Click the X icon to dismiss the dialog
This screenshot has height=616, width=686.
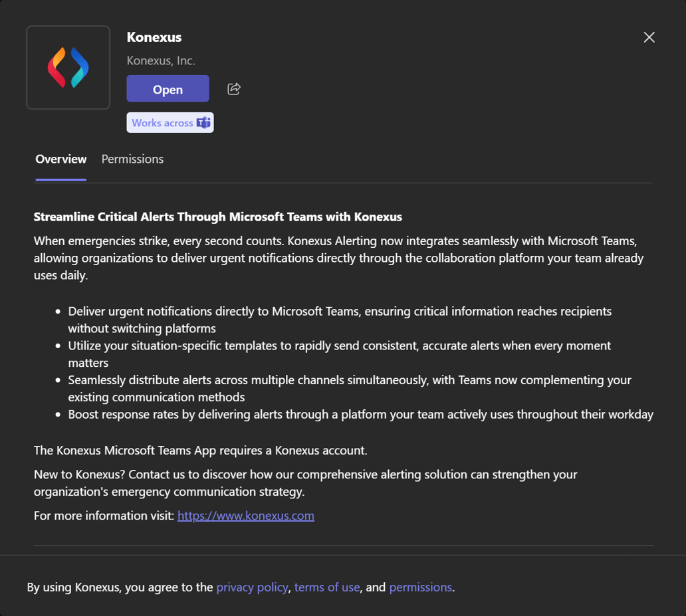point(649,37)
